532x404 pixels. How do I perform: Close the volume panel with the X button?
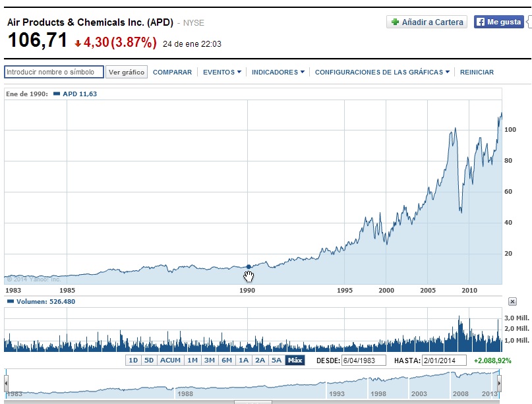512,301
